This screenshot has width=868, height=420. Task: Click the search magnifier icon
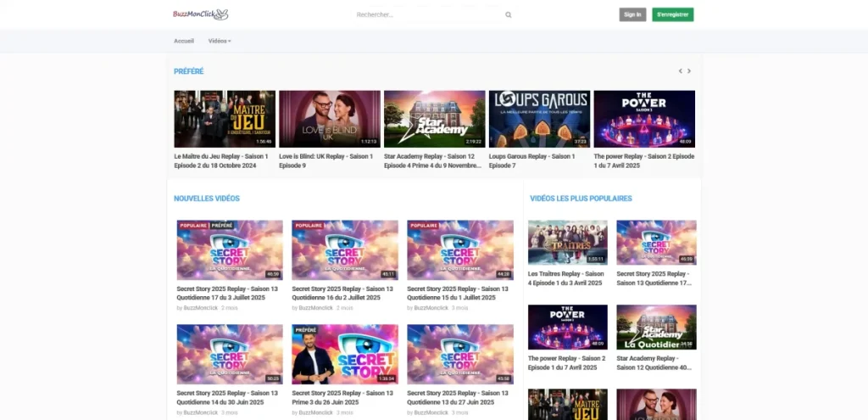click(509, 15)
